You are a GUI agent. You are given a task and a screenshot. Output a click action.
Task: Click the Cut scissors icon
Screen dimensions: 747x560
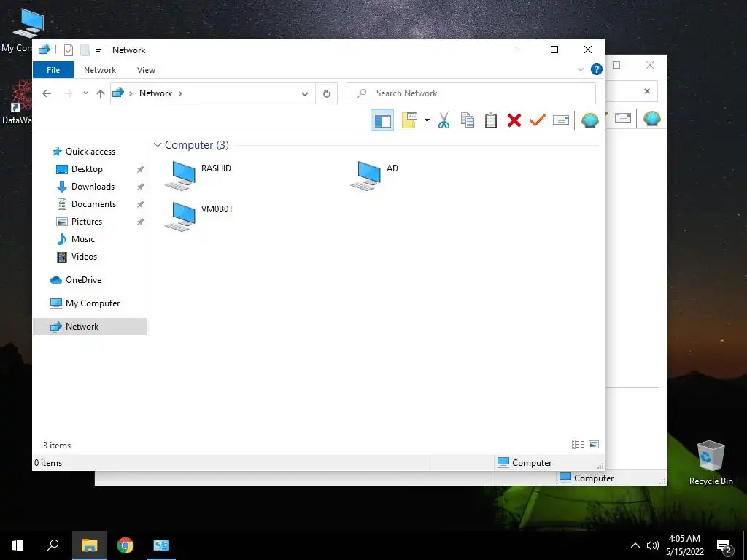click(x=444, y=120)
